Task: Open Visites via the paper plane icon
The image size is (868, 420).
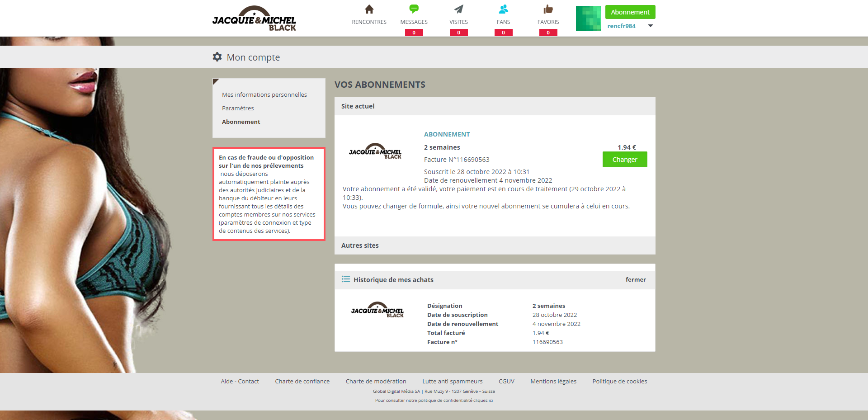Action: 458,9
